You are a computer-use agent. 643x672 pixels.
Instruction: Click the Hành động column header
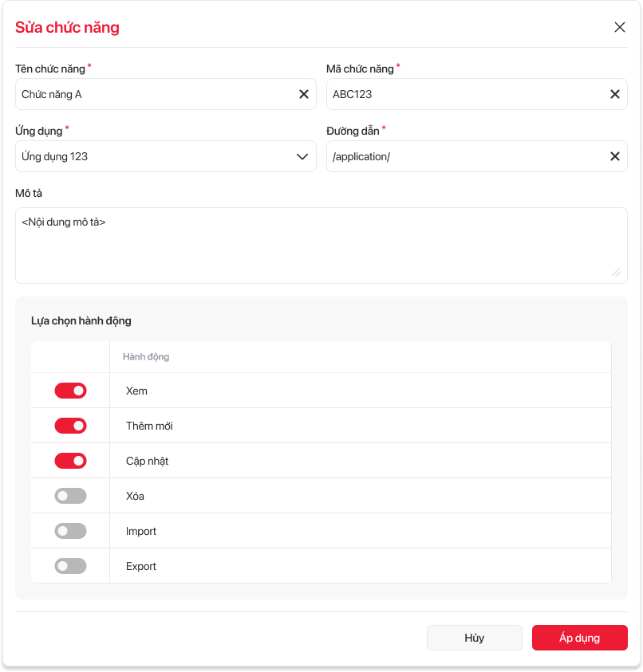click(x=146, y=357)
